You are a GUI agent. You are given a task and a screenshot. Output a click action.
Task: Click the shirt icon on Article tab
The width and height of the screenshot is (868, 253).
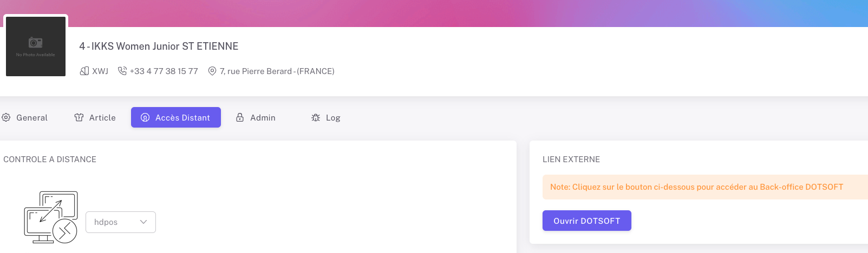pos(79,118)
